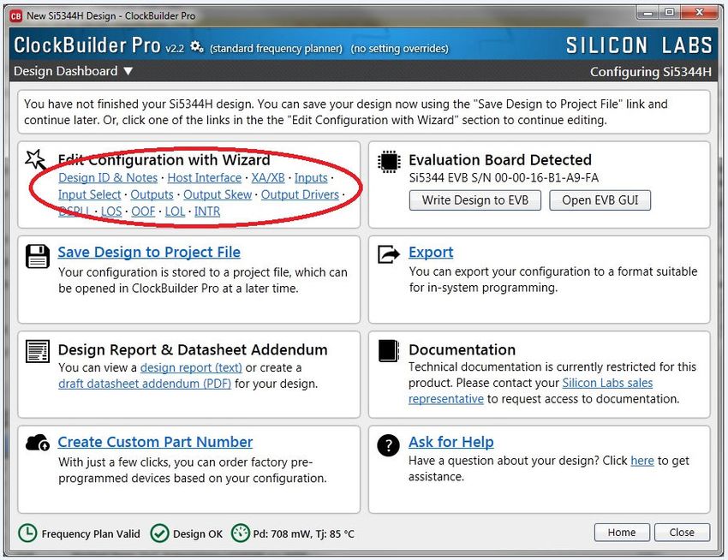Open the LOS settings link

tap(111, 211)
